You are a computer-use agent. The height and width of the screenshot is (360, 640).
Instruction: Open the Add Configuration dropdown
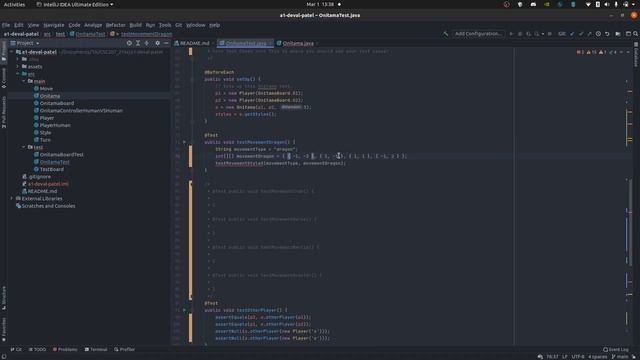point(478,34)
